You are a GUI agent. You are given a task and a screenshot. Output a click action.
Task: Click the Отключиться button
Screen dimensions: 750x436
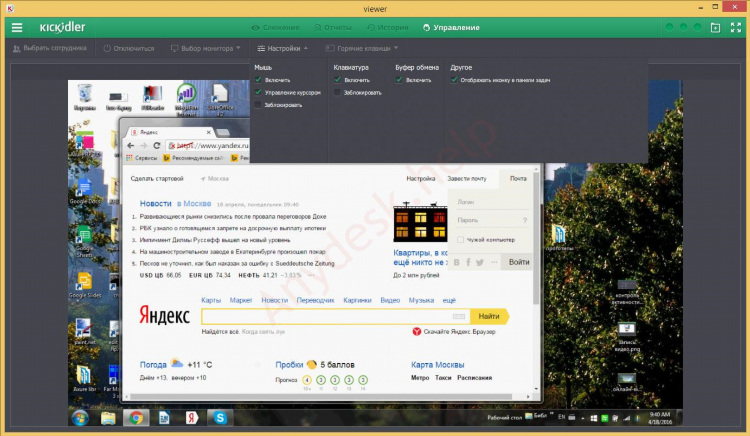tap(129, 48)
